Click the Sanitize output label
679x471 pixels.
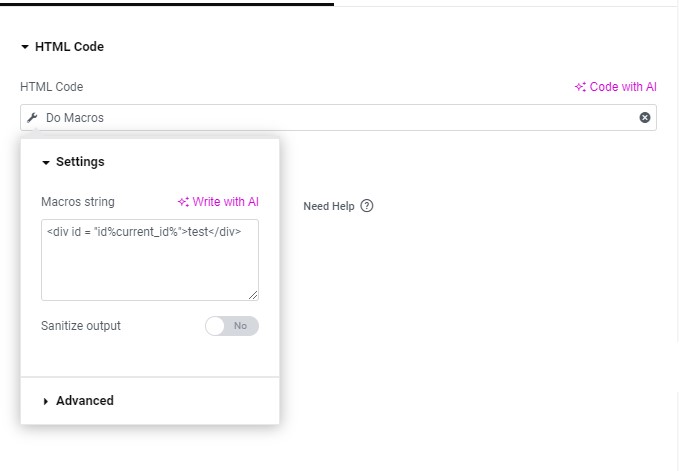pos(81,326)
